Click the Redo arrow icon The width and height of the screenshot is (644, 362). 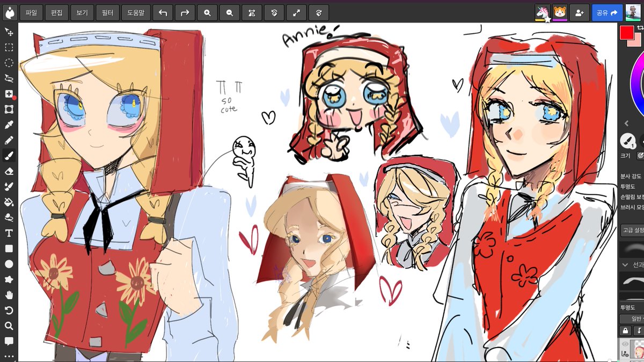pos(185,13)
